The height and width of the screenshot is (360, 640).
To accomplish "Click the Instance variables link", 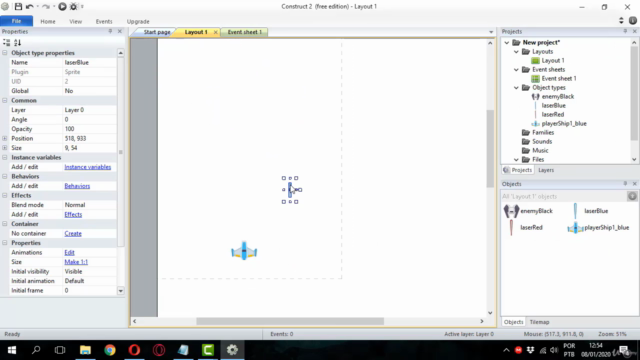I will tap(88, 167).
